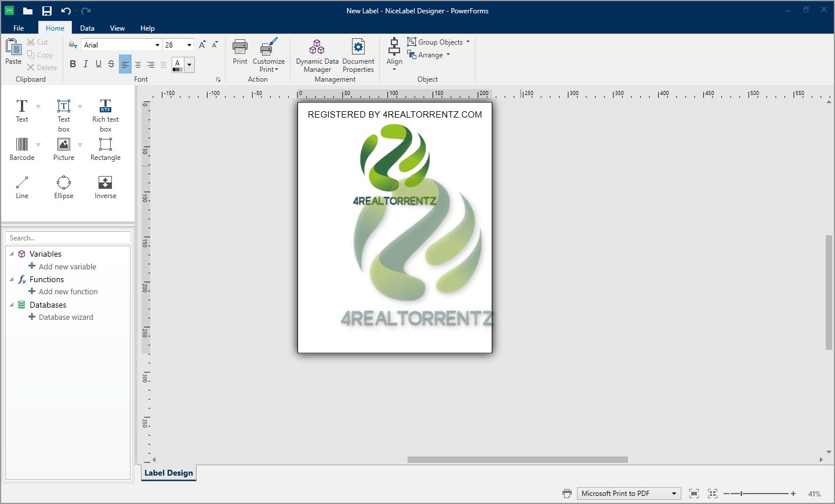
Task: Choose the Picture tool
Action: point(63,148)
